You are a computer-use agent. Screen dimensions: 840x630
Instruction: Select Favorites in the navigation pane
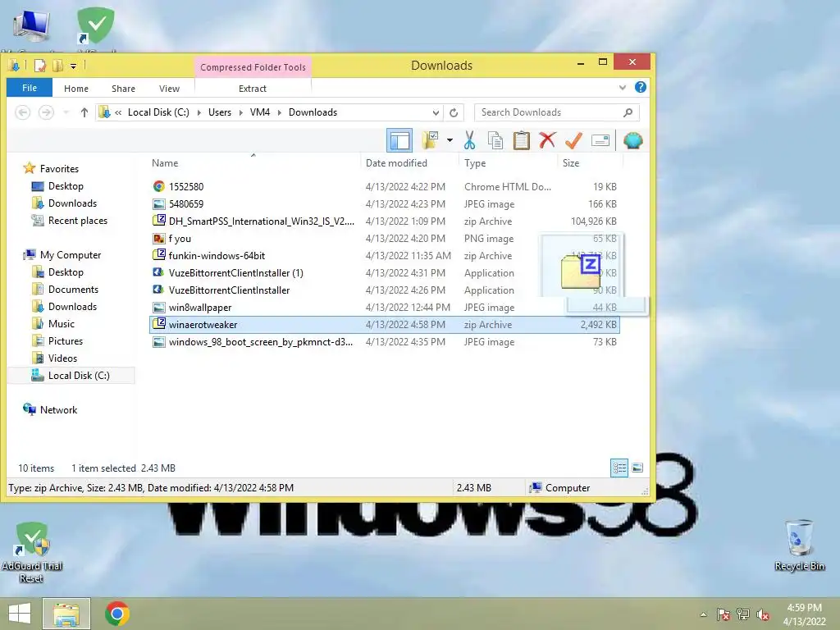[59, 169]
